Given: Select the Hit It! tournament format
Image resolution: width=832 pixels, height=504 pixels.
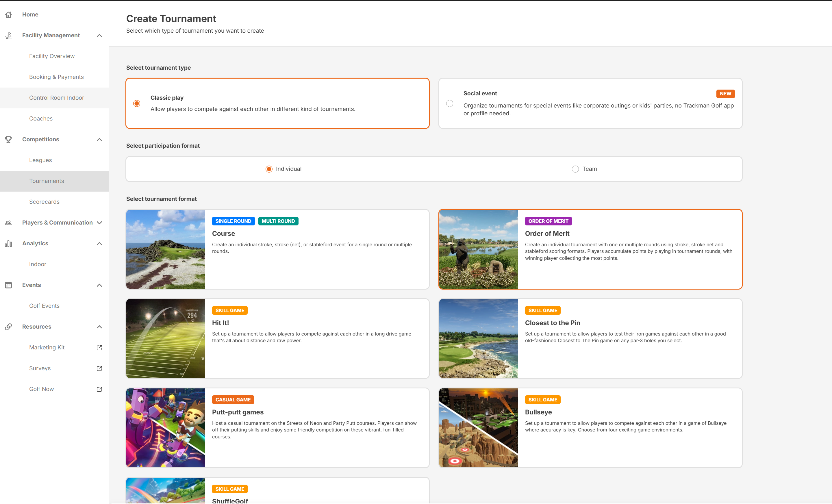Looking at the screenshot, I should [x=277, y=338].
